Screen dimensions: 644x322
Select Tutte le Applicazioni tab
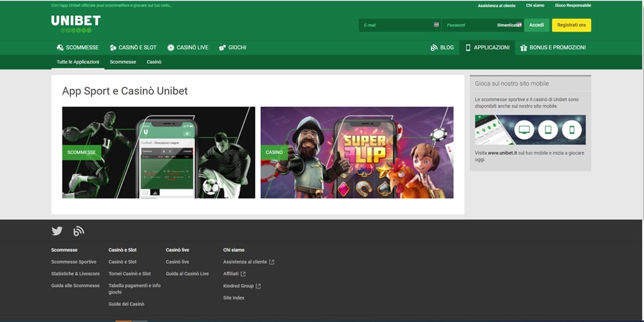pyautogui.click(x=78, y=62)
